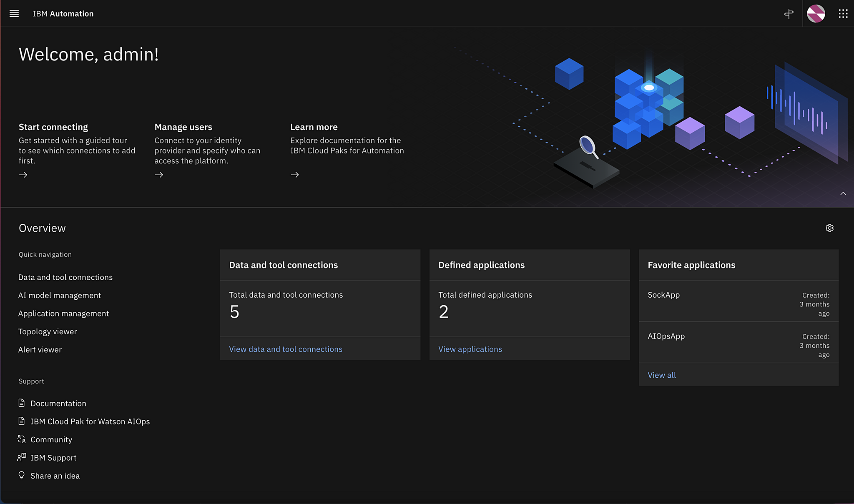Go to AI model management
854x504 pixels.
pos(60,295)
